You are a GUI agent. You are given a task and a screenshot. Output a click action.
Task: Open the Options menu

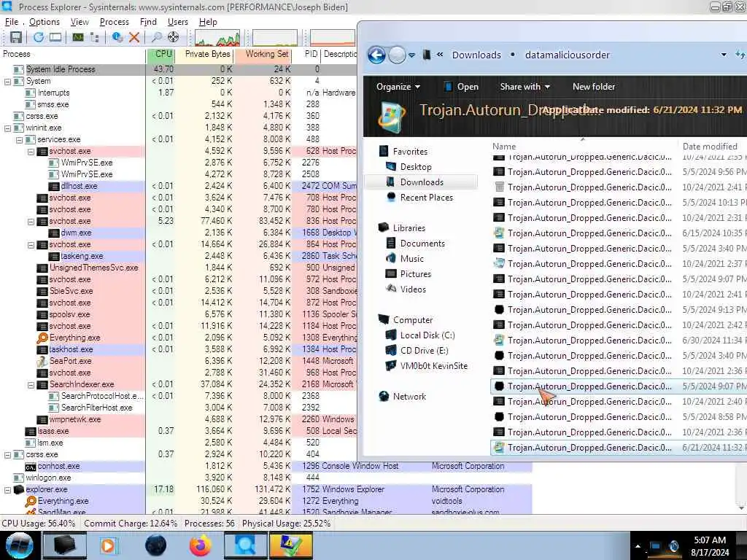click(44, 22)
